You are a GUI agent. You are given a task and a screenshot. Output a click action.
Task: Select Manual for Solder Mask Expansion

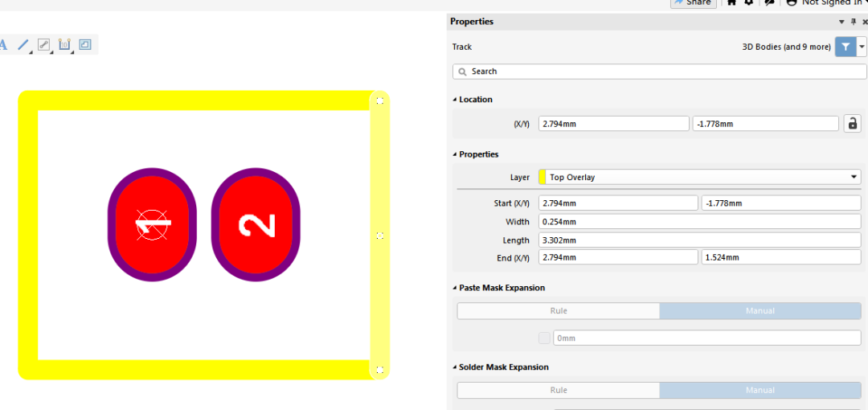pyautogui.click(x=760, y=390)
